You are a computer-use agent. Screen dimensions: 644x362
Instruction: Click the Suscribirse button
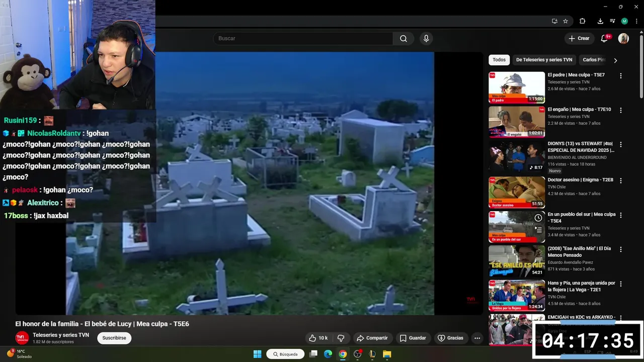tap(114, 338)
